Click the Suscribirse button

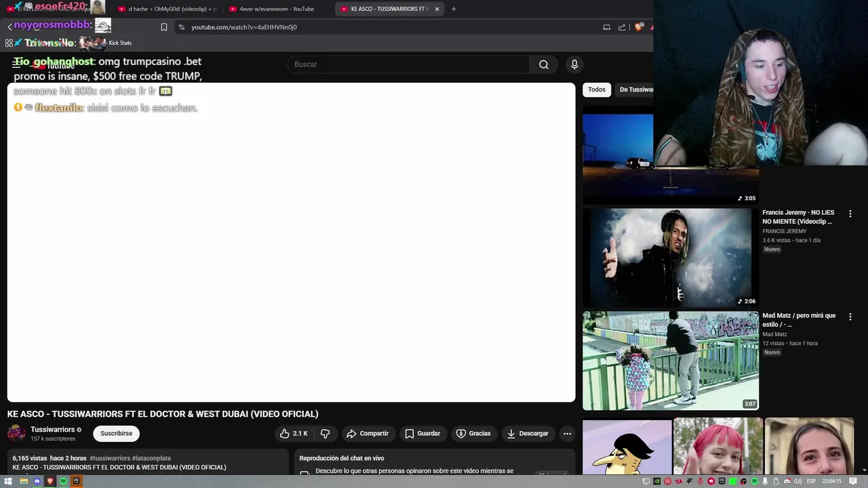coord(117,433)
